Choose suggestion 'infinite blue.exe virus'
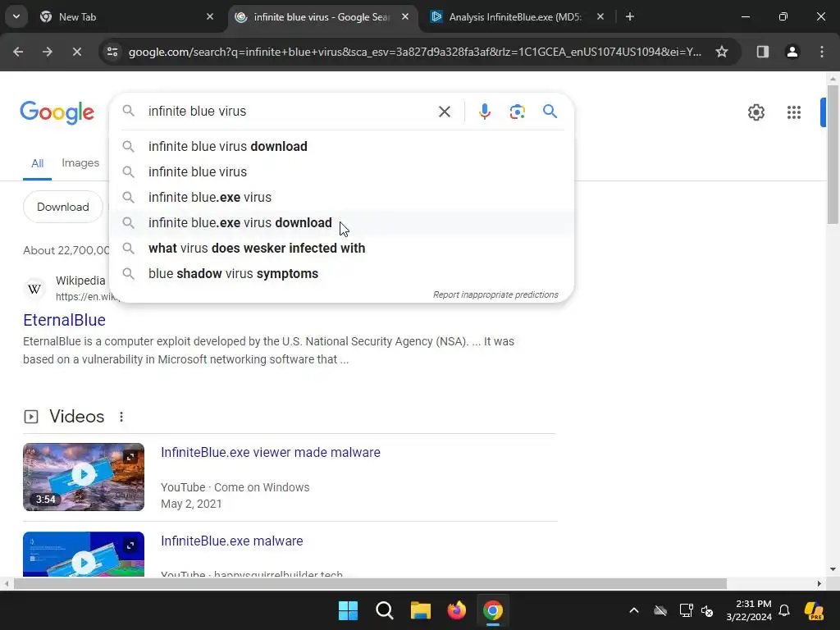This screenshot has height=630, width=840. tap(342, 197)
